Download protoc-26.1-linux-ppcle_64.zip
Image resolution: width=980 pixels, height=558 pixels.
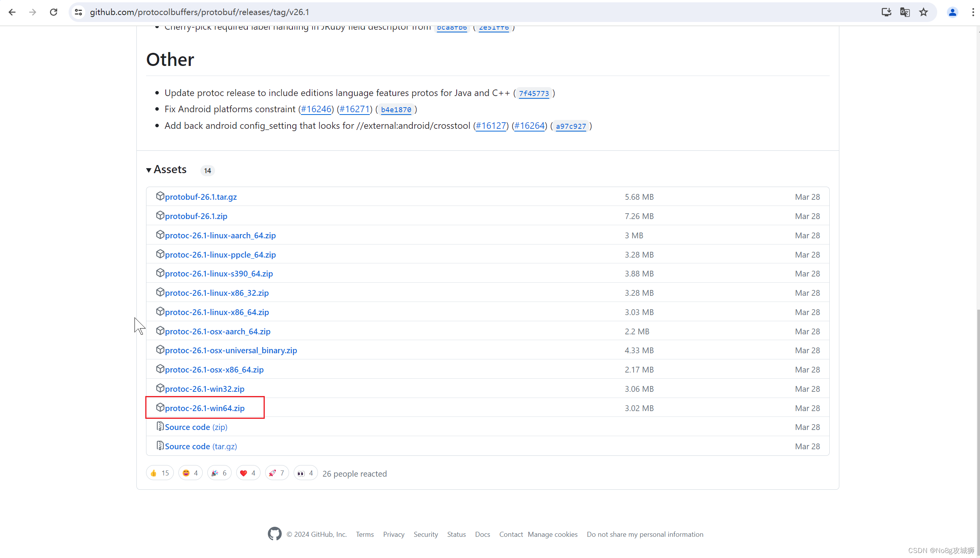[220, 255]
